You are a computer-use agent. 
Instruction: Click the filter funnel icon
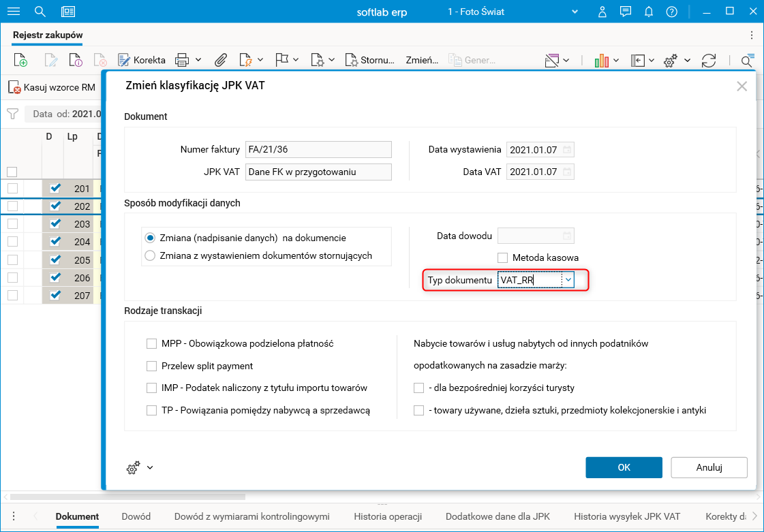(x=12, y=114)
